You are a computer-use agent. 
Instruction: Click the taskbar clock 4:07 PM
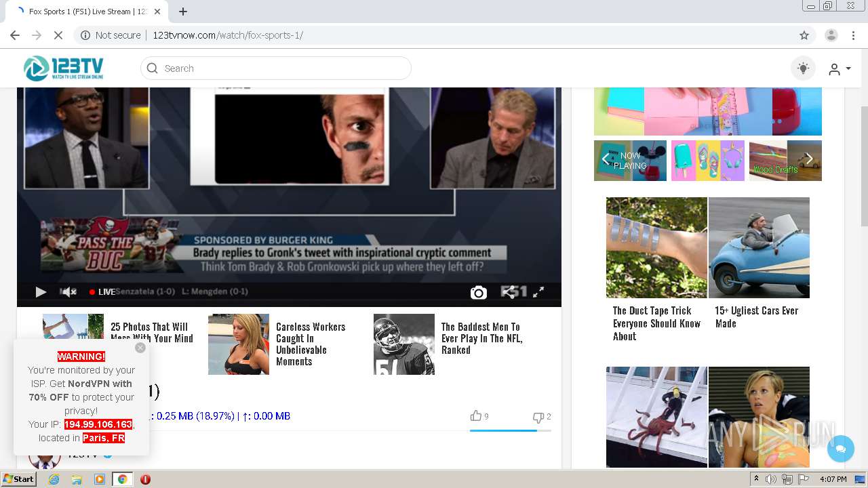(833, 479)
